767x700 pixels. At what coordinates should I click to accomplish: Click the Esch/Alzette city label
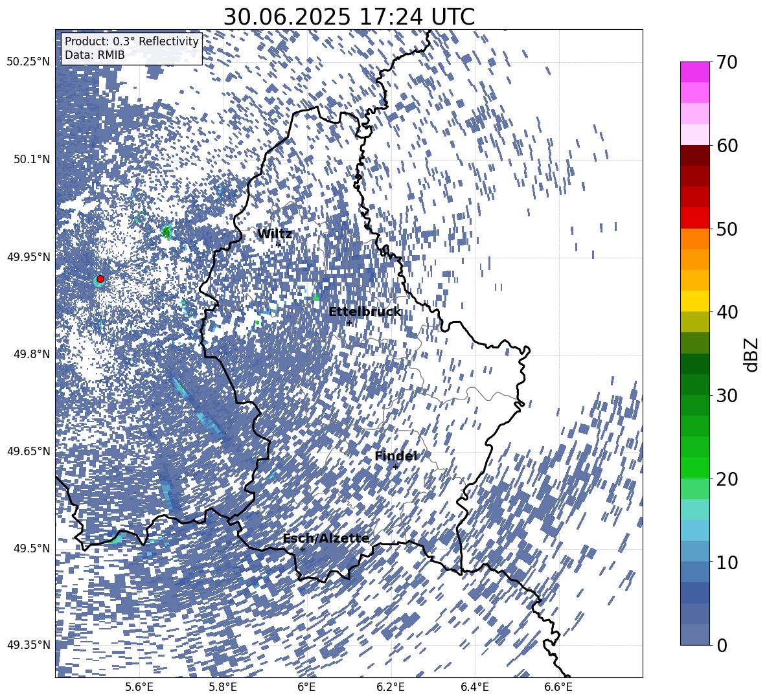(326, 538)
